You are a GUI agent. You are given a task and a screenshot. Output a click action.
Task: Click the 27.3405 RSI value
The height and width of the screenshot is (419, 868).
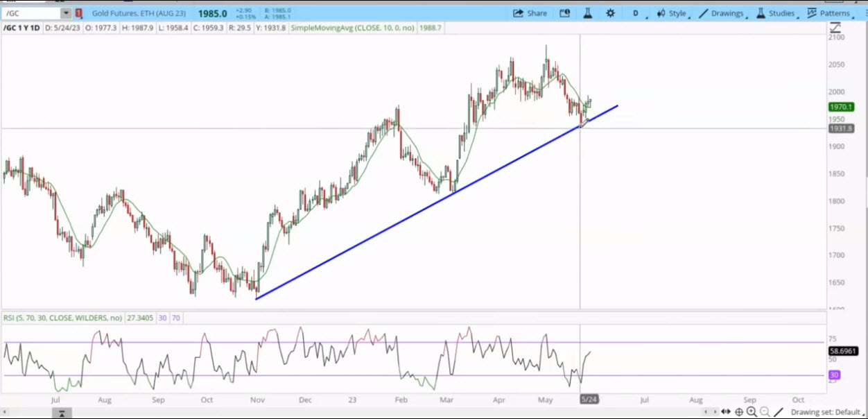[139, 318]
